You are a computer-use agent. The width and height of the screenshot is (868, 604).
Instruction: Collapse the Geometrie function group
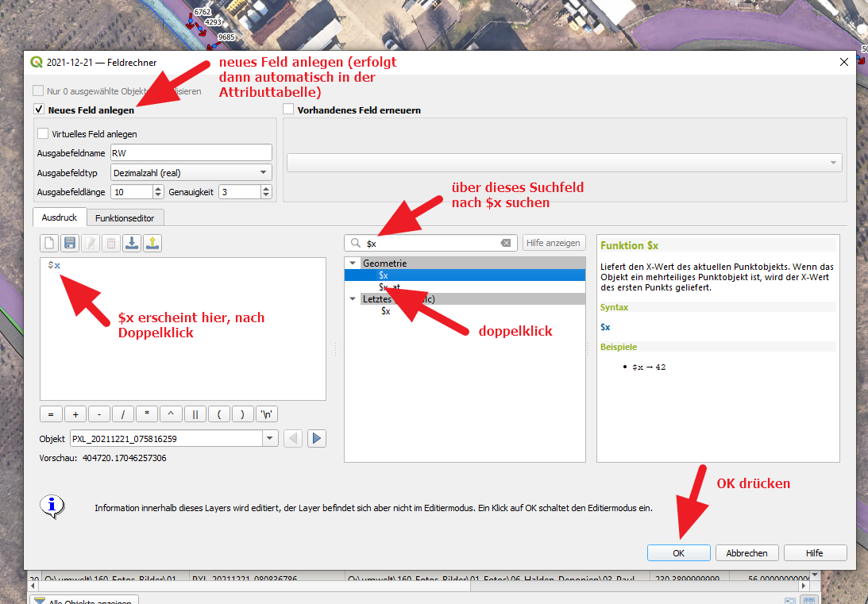click(353, 263)
